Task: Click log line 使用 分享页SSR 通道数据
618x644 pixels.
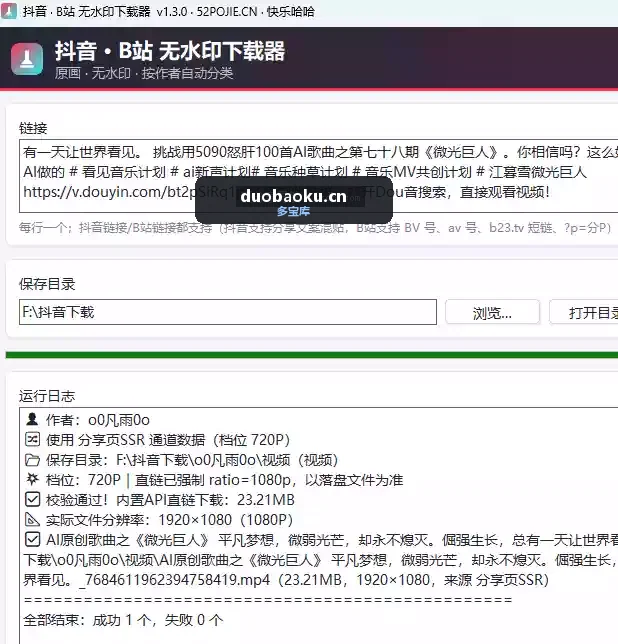Action: 168,440
